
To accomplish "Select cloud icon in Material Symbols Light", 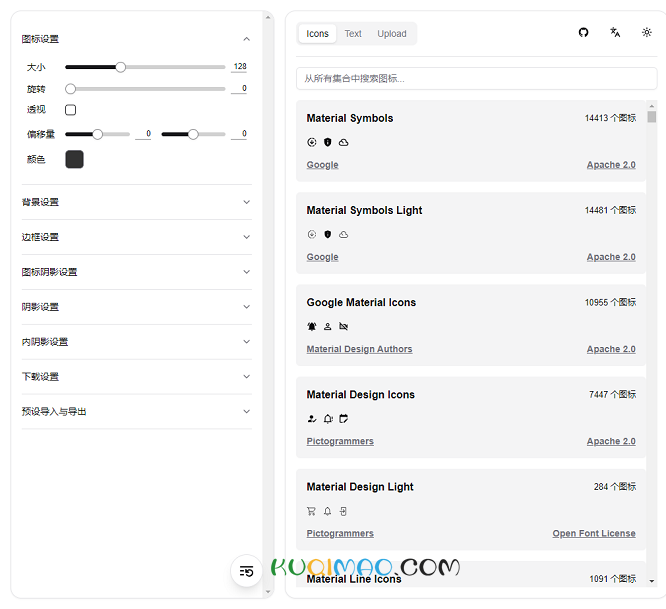I will pyautogui.click(x=343, y=234).
